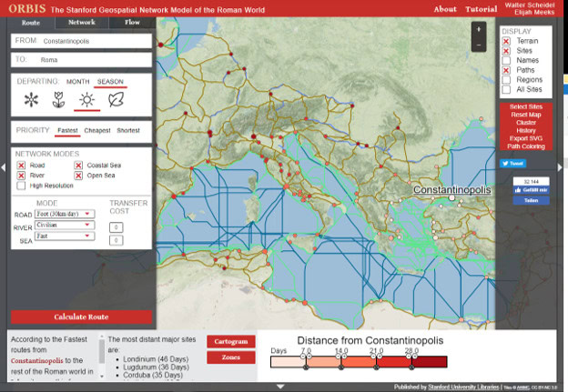Open the Road mode dropdown

coord(65,214)
